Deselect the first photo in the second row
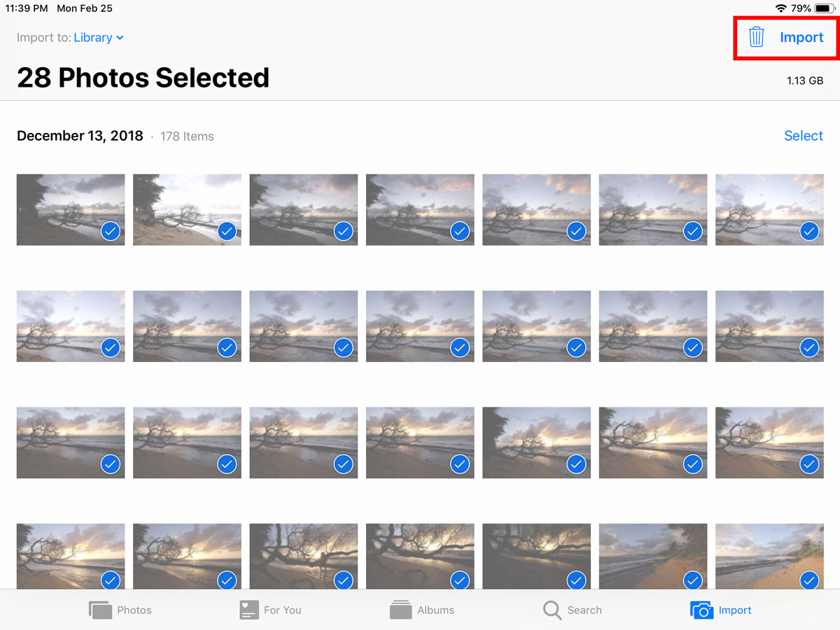 click(110, 346)
